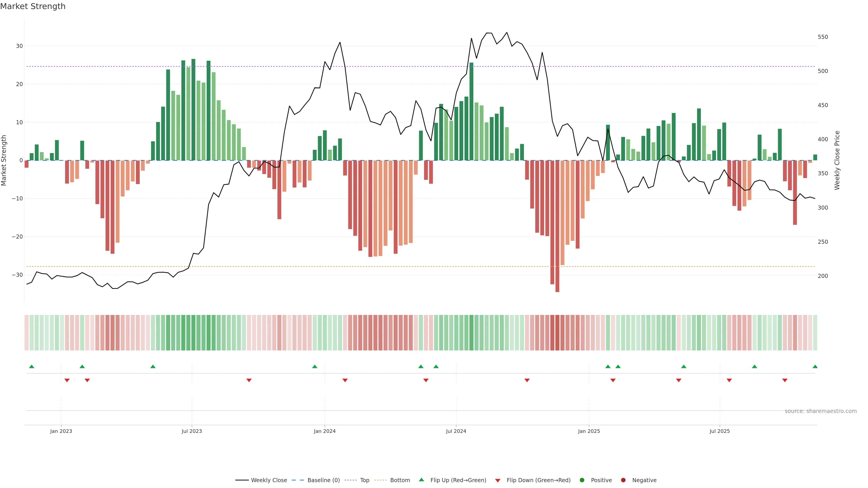Click the first red flip-down marker after Jan 2023

[x=67, y=380]
